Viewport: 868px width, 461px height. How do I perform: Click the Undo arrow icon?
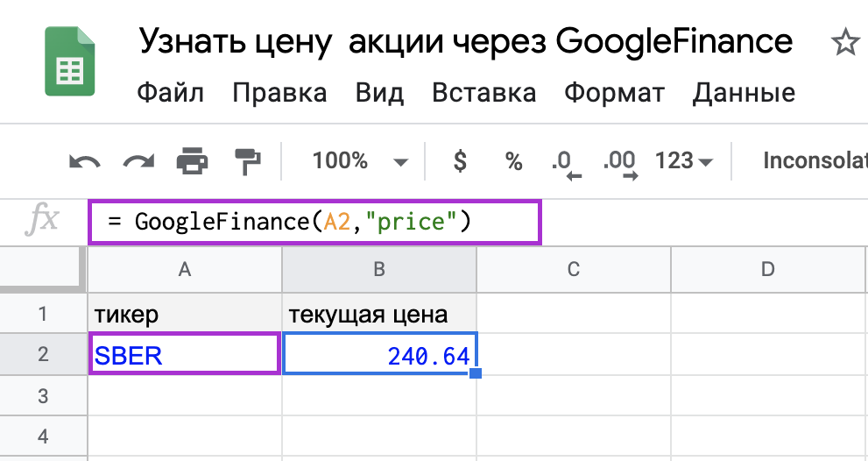(84, 161)
